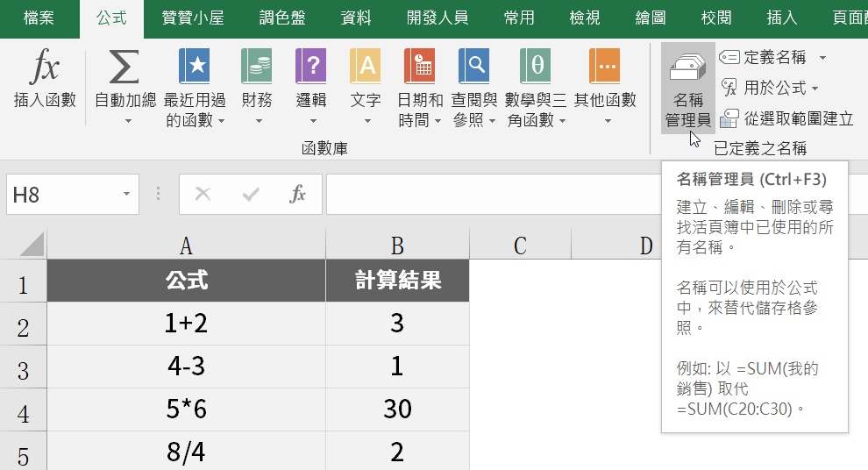Open the 文字 functions icon
The image size is (868, 470).
[x=366, y=66]
